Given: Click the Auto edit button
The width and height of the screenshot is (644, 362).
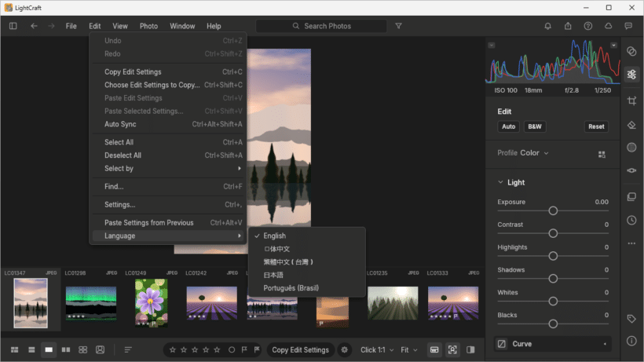Looking at the screenshot, I should point(508,126).
